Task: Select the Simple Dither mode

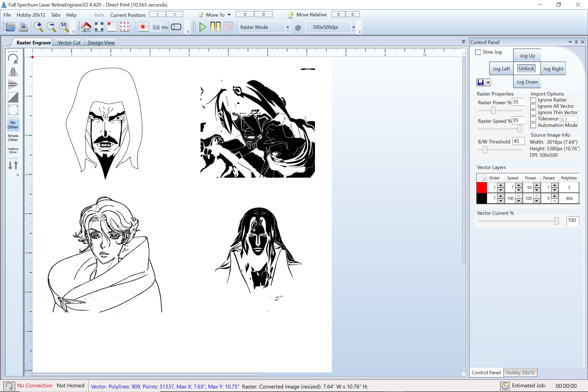Action: tap(13, 138)
